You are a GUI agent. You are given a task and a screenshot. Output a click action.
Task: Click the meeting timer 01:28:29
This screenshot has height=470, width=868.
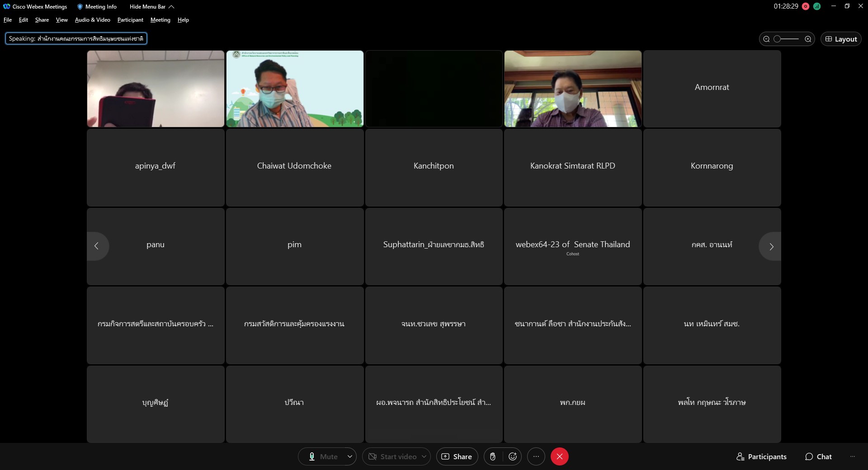tap(786, 6)
